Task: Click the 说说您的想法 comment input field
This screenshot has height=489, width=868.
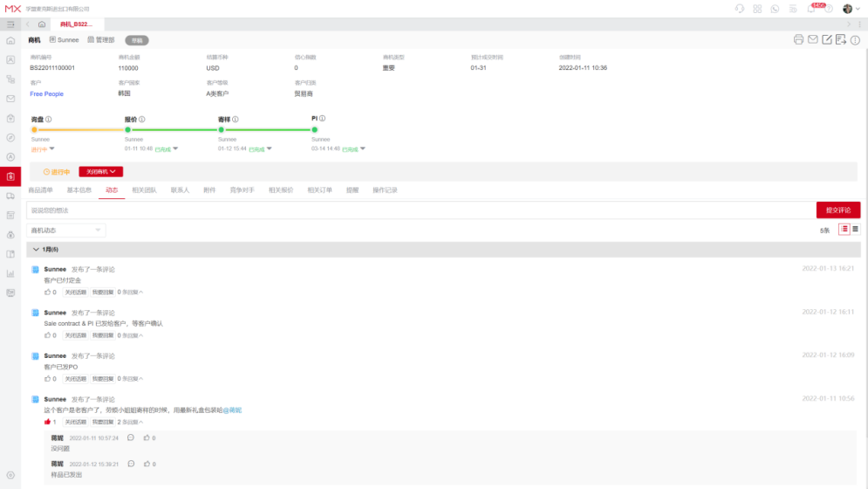Action: [419, 210]
